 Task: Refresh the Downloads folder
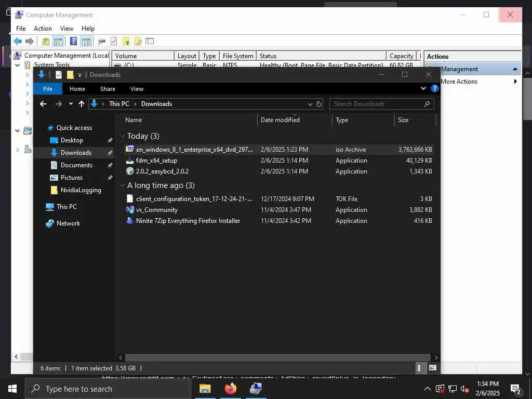tap(319, 104)
